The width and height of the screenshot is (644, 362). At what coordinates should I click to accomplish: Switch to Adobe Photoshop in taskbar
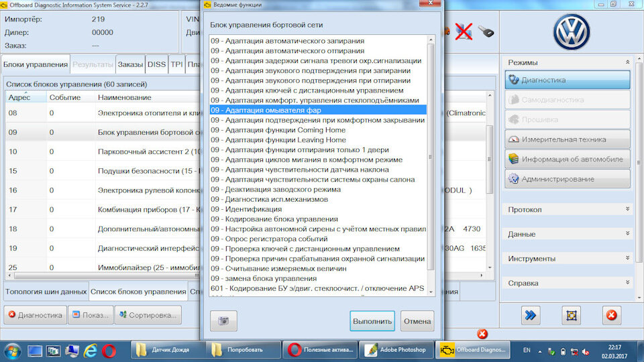[396, 350]
